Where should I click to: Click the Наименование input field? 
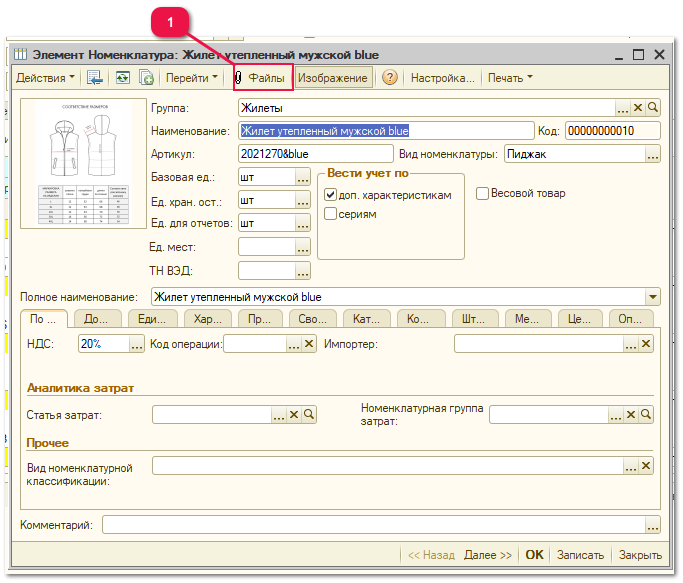pyautogui.click(x=386, y=131)
